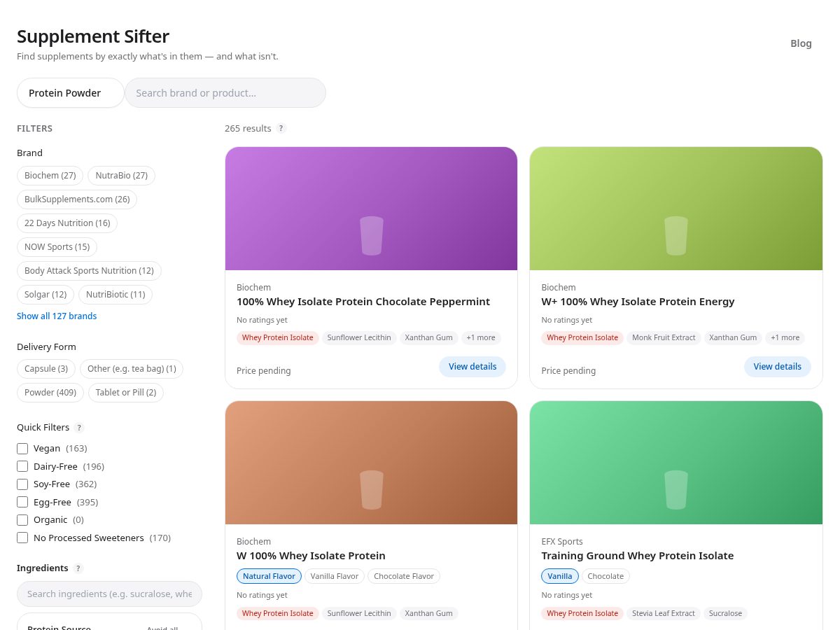Enable No Processed Sweeteners filter

point(22,538)
